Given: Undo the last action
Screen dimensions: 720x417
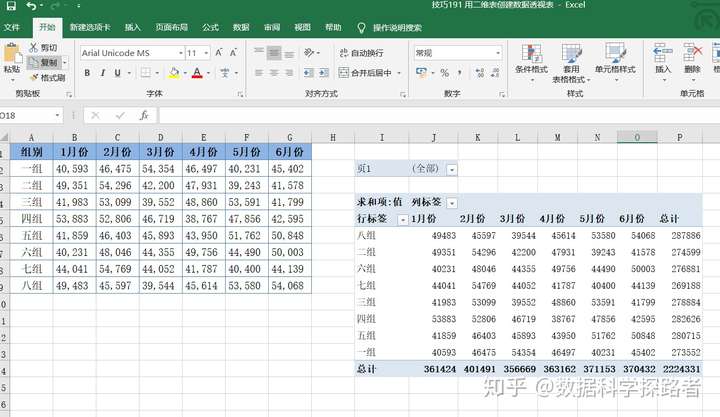Looking at the screenshot, I should (31, 6).
